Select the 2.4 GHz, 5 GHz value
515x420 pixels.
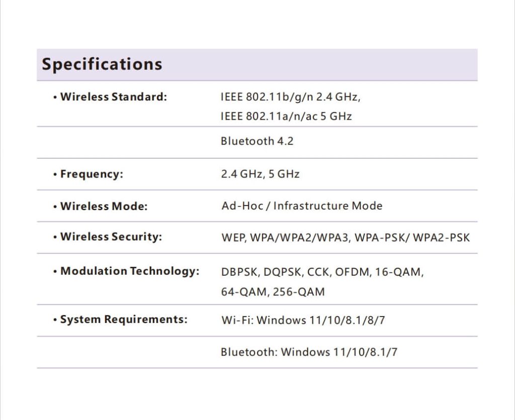[x=260, y=174]
